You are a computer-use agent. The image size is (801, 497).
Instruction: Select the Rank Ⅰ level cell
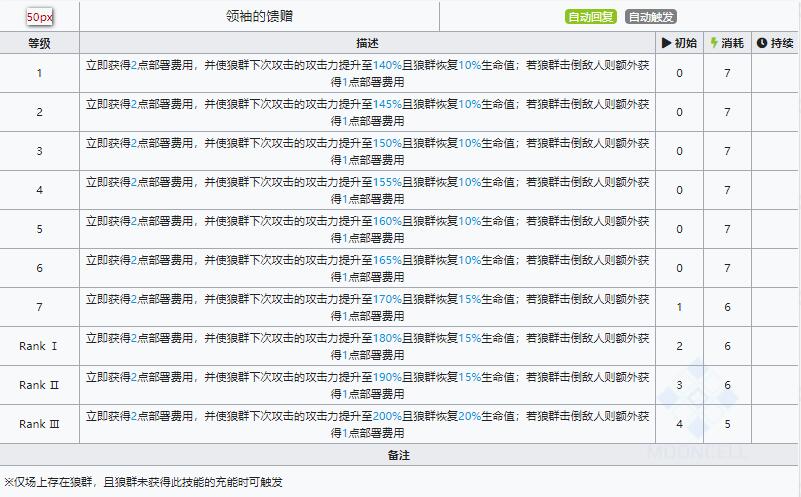[39, 346]
